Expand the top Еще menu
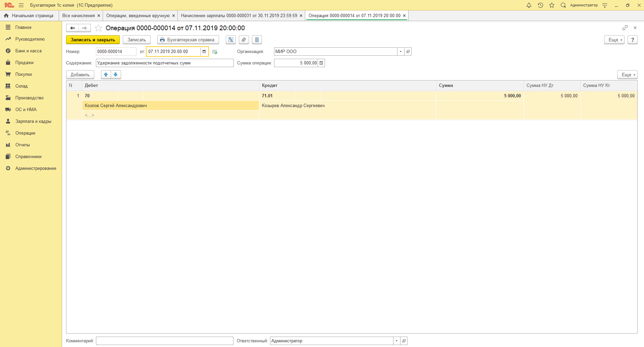This screenshot has width=644, height=347. click(614, 40)
